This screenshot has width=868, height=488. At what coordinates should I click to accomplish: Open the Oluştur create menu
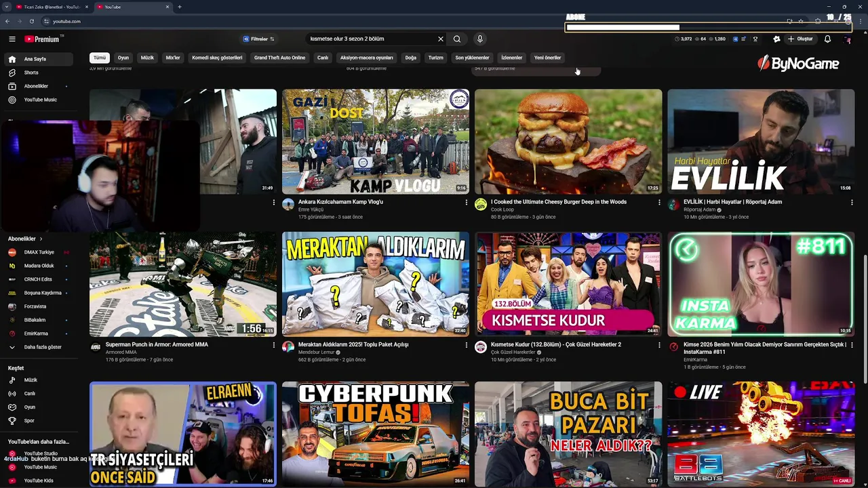pos(800,39)
